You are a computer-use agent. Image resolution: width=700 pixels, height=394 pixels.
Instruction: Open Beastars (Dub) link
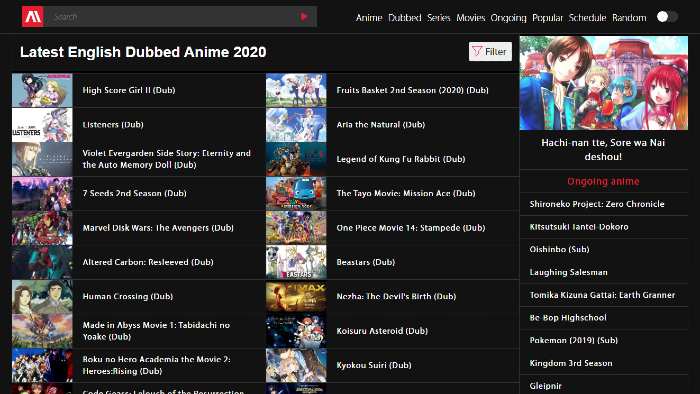[366, 262]
